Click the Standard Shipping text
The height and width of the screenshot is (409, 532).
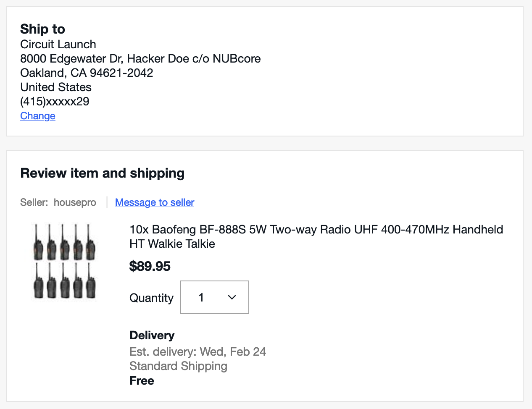point(178,366)
